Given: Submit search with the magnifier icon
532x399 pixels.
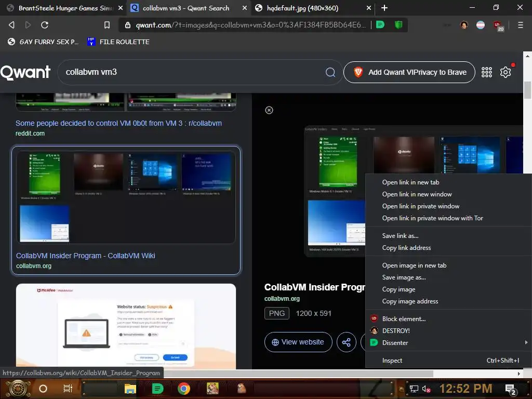Looking at the screenshot, I should click(x=330, y=72).
